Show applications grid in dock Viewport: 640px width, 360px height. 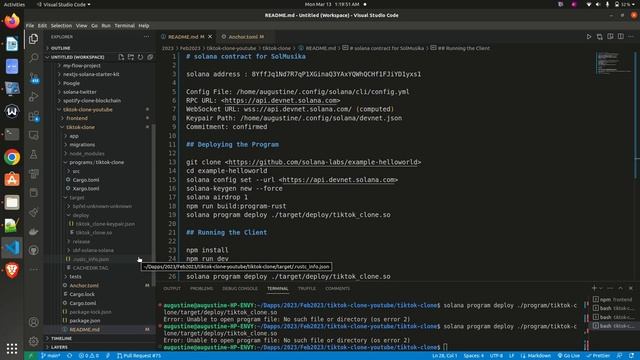click(12, 348)
